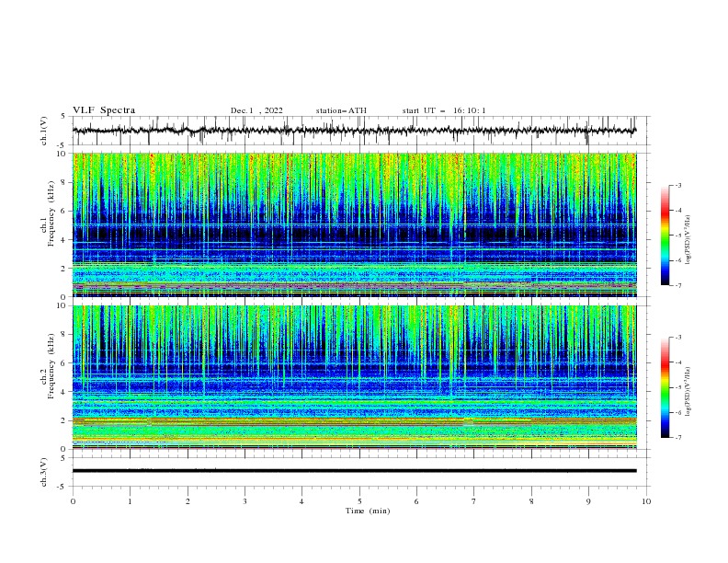
Task: Click time axis tick label "6"
Action: (x=416, y=501)
